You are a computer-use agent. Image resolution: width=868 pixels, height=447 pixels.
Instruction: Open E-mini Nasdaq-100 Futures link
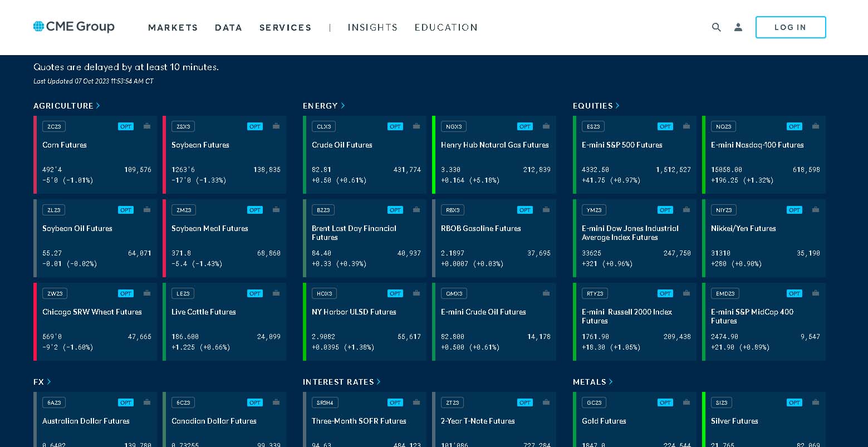[757, 145]
